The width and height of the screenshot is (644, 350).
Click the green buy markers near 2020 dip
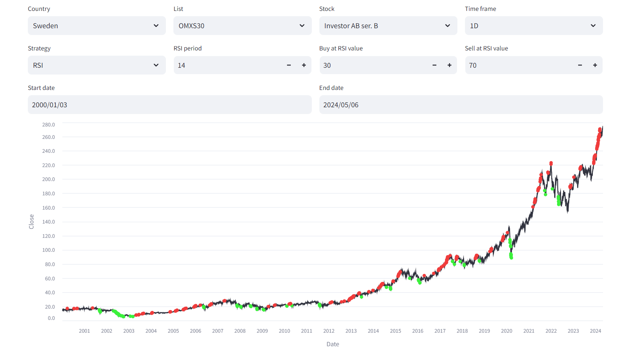point(511,256)
